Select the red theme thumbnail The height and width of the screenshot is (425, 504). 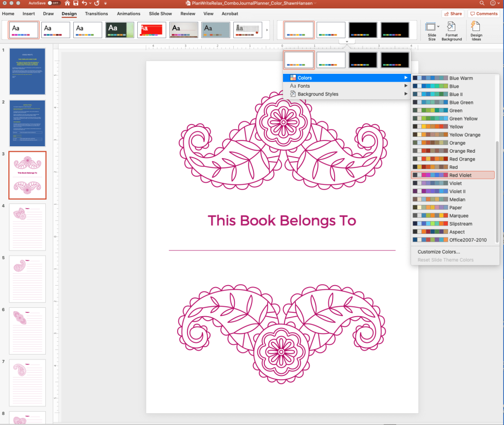tap(152, 30)
